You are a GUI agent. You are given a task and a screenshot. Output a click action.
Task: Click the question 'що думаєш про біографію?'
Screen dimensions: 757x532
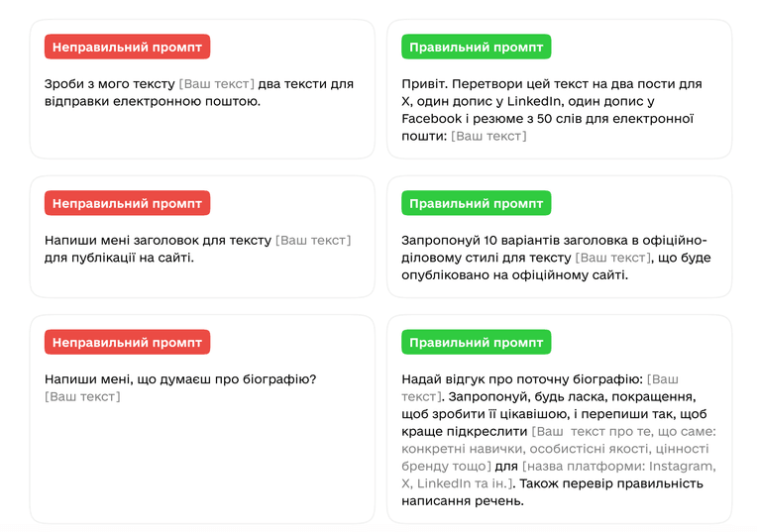[x=227, y=379]
